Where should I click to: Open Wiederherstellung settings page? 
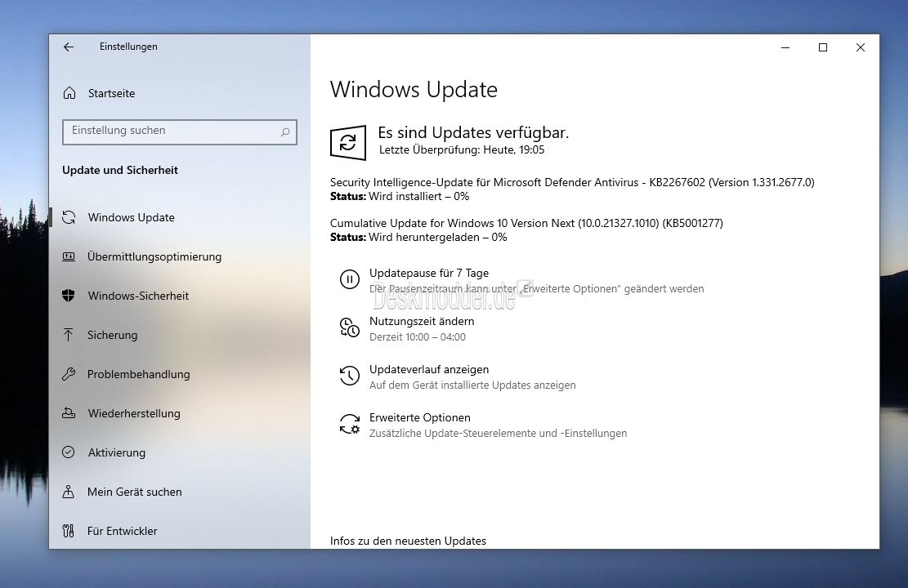[133, 413]
